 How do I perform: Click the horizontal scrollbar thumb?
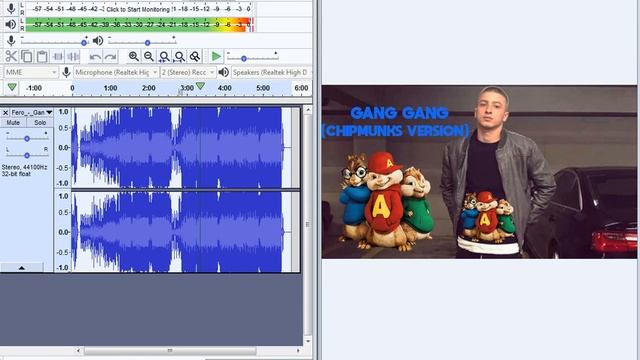(170, 350)
